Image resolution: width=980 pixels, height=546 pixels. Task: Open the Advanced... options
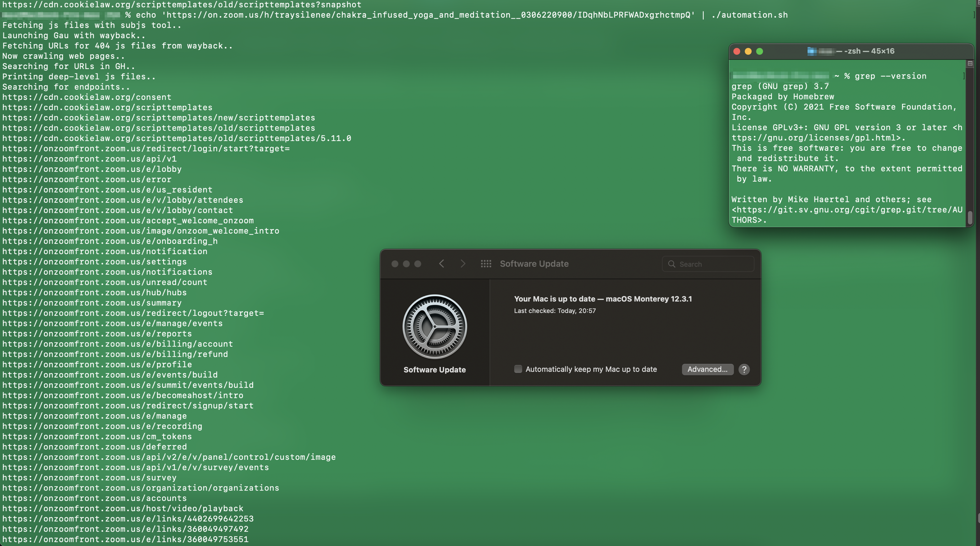(707, 369)
